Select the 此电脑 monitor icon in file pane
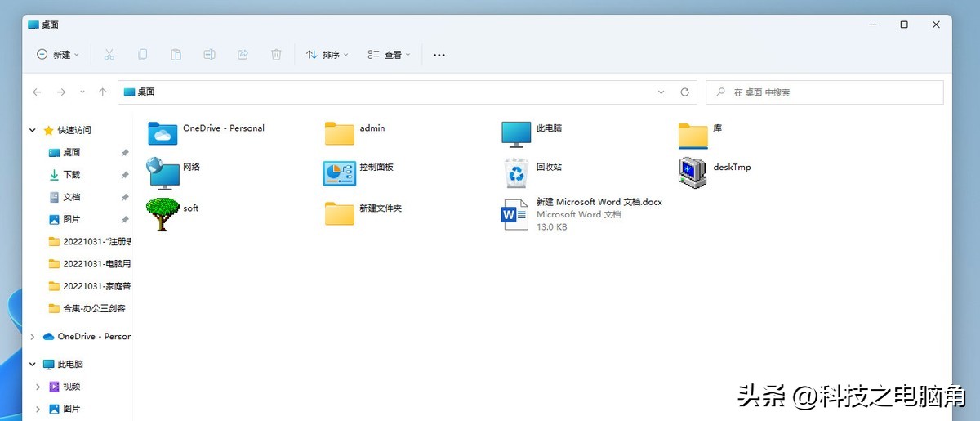Image resolution: width=980 pixels, height=421 pixels. click(x=516, y=133)
